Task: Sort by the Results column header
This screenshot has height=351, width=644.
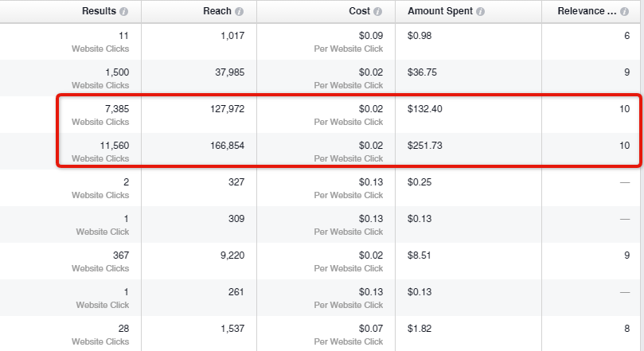Action: (x=99, y=11)
